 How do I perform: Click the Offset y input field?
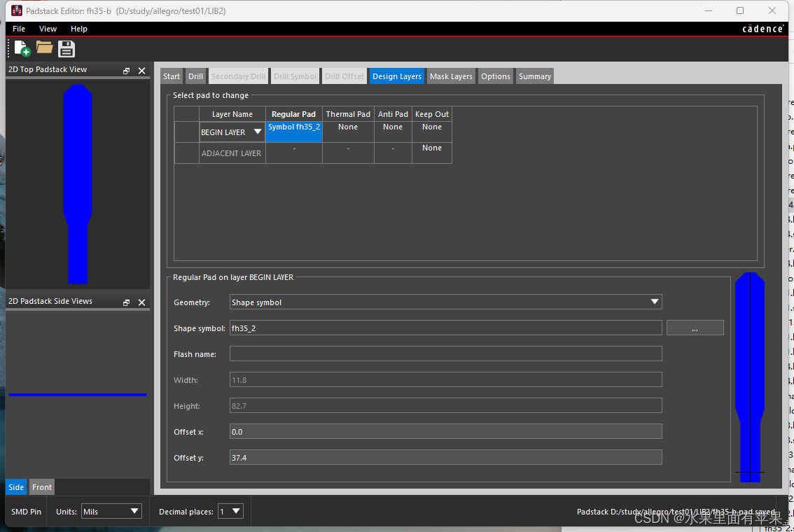tap(446, 458)
